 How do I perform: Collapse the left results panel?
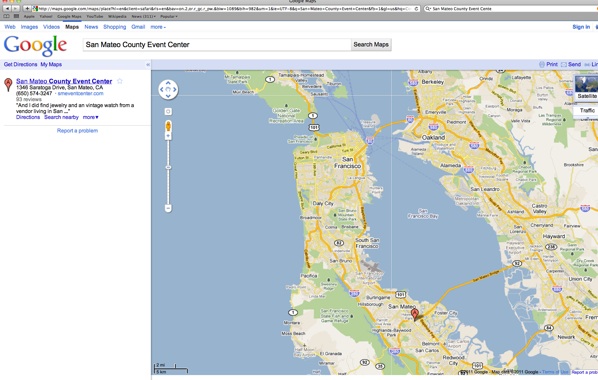148,64
